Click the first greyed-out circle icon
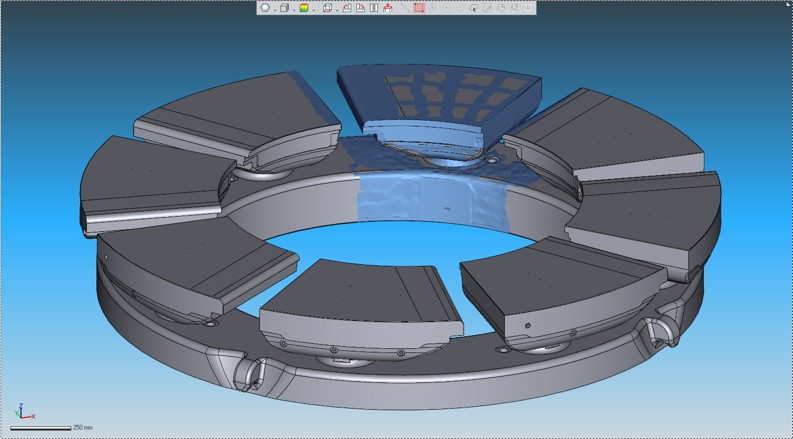Viewport: 793px width, 439px height. click(433, 8)
